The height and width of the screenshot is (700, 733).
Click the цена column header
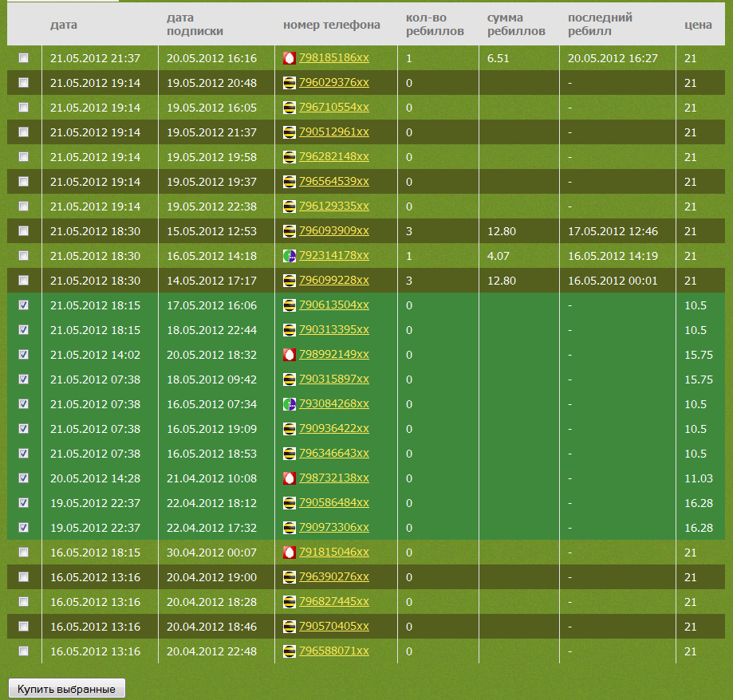[x=698, y=25]
